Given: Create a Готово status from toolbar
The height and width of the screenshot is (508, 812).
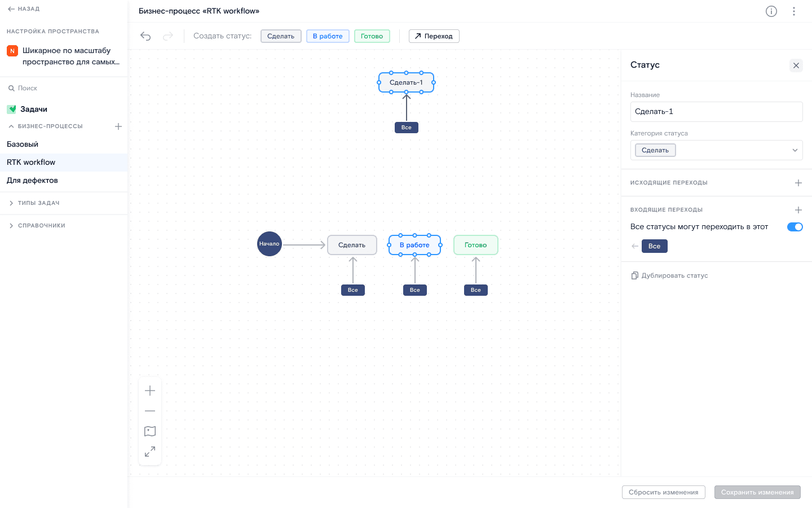Looking at the screenshot, I should pos(372,36).
